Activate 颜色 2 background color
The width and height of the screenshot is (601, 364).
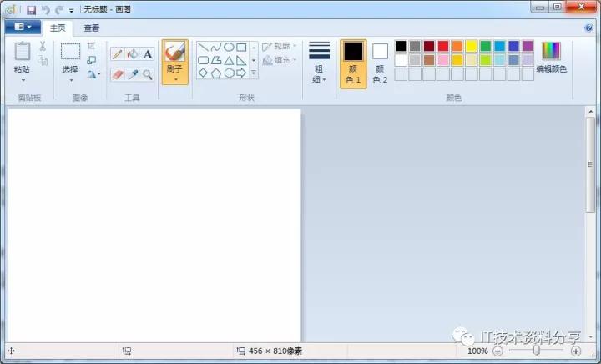point(380,63)
